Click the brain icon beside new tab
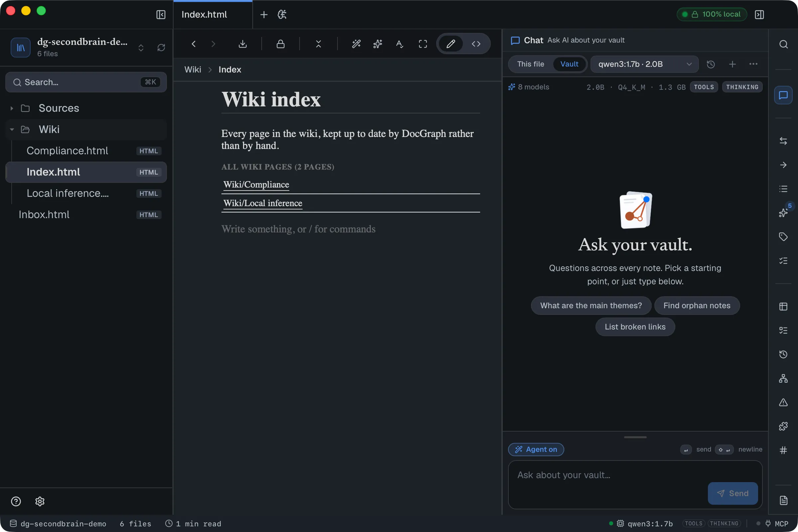This screenshot has width=798, height=532. [282, 15]
